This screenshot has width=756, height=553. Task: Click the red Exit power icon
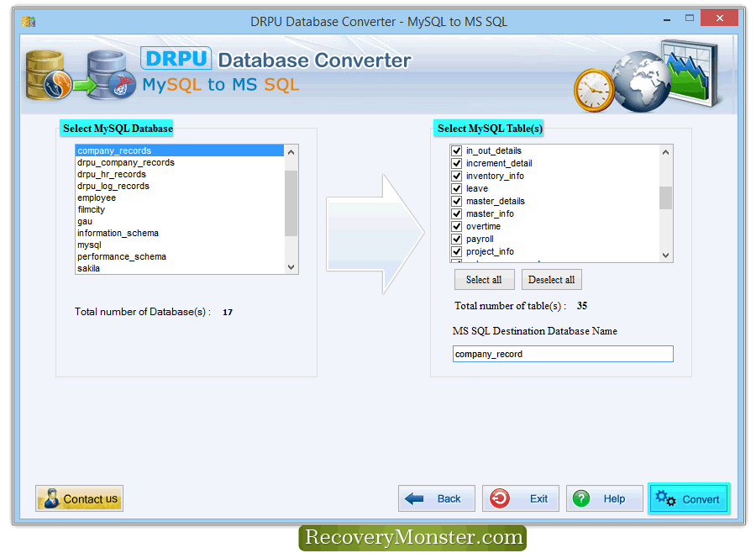coord(500,498)
